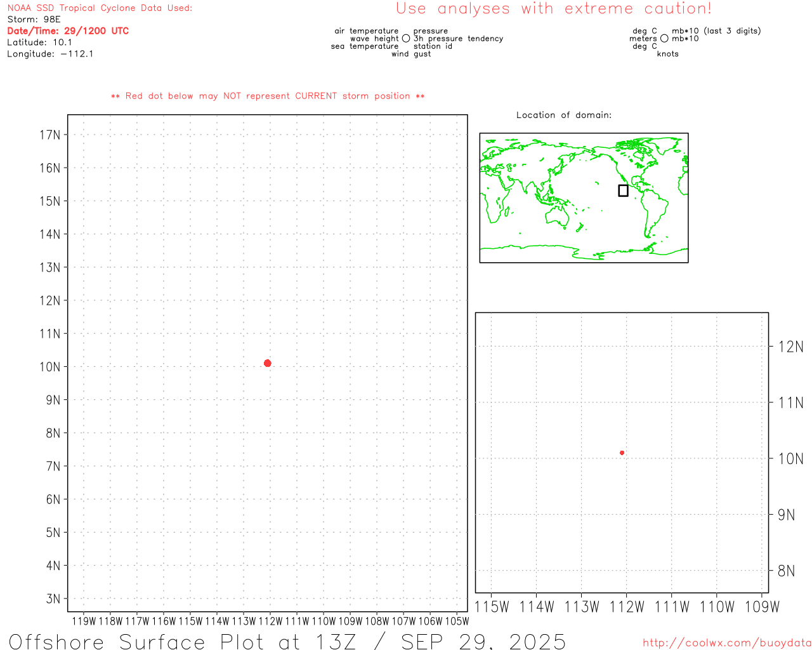Click the red dot position warning text
Screen dimensions: 812x650
(268, 96)
